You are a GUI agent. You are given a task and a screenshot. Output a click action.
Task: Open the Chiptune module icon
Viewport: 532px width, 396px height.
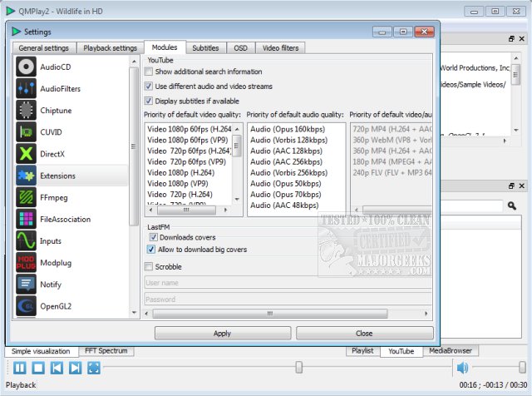tap(26, 111)
